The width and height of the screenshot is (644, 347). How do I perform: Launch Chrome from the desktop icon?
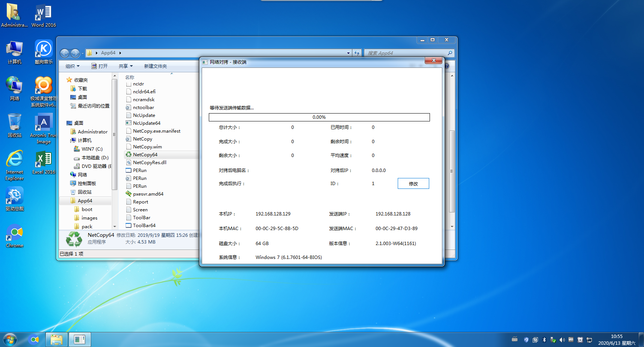pos(14,236)
